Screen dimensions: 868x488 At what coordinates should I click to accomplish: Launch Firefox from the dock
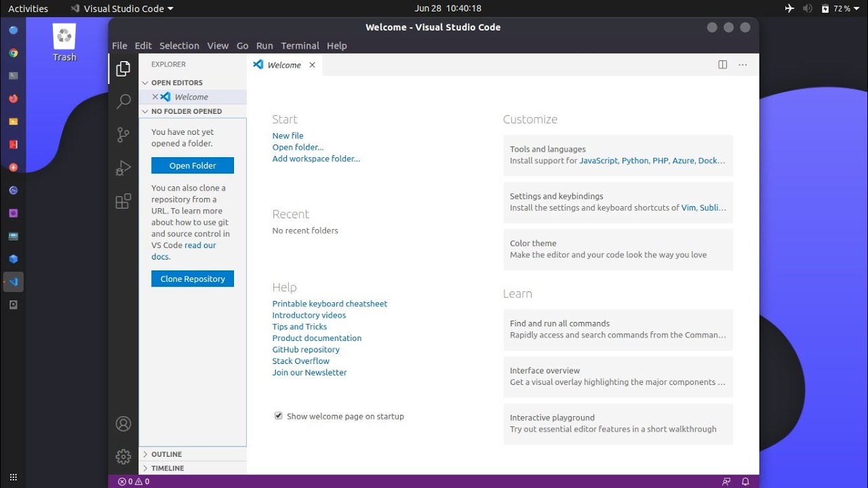[14, 98]
